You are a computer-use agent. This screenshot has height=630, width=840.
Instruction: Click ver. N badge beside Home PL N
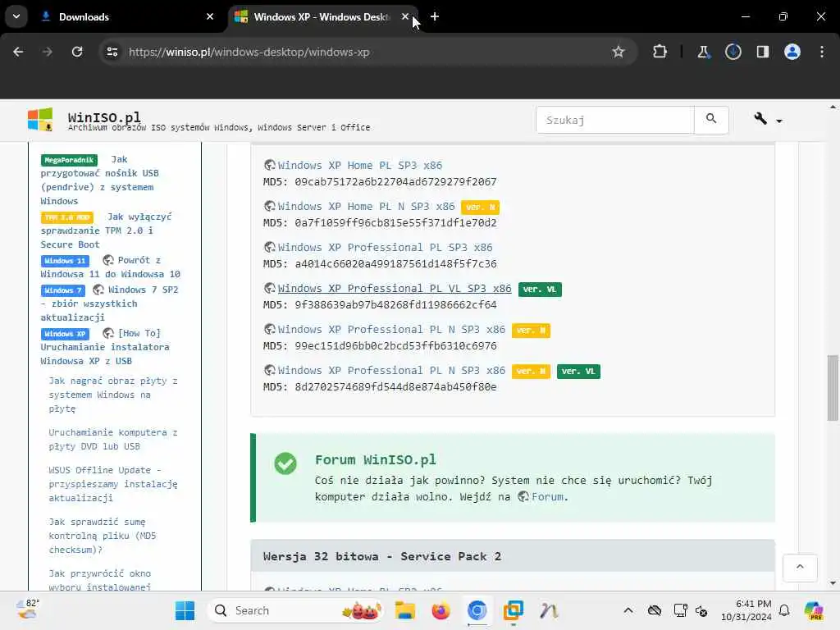(480, 208)
